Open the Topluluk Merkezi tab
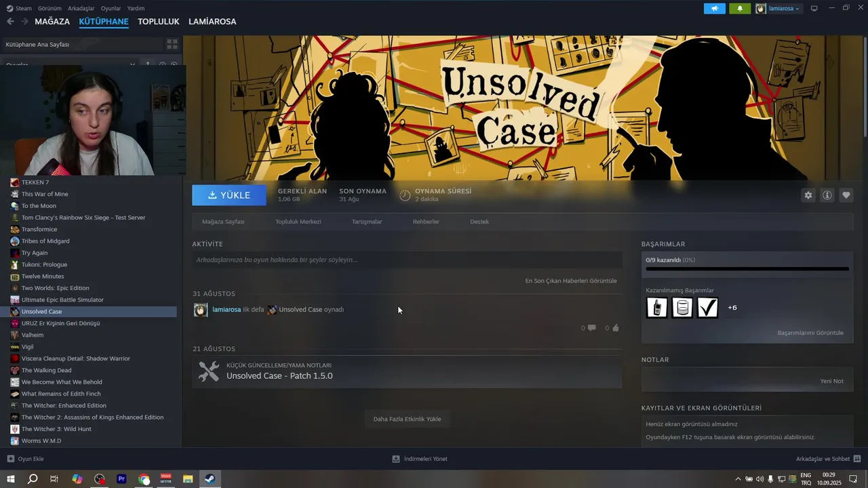This screenshot has width=868, height=488. 298,222
